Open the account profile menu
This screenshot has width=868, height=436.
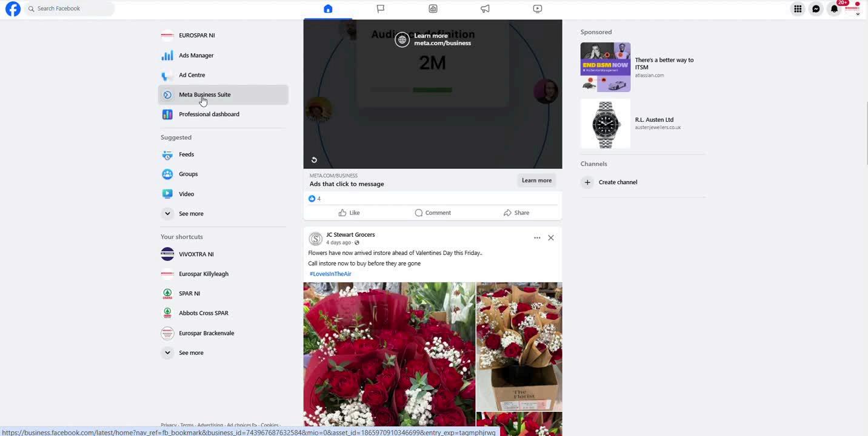click(853, 8)
